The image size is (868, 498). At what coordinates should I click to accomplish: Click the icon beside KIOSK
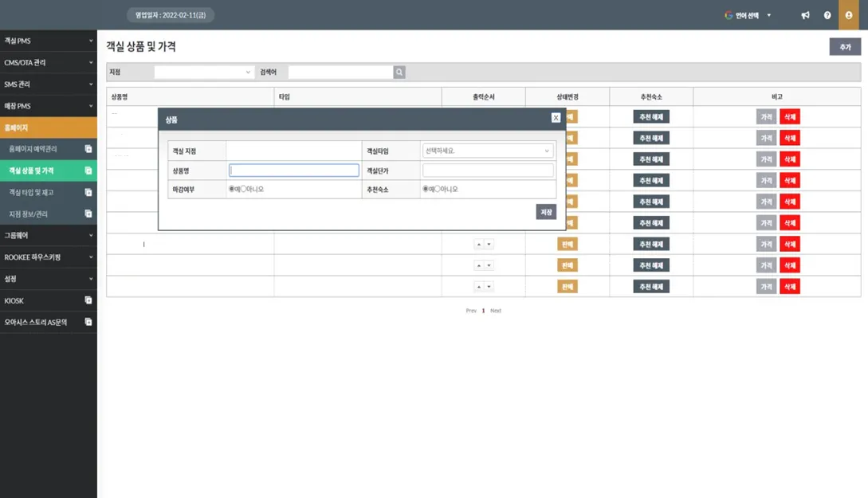click(x=88, y=300)
